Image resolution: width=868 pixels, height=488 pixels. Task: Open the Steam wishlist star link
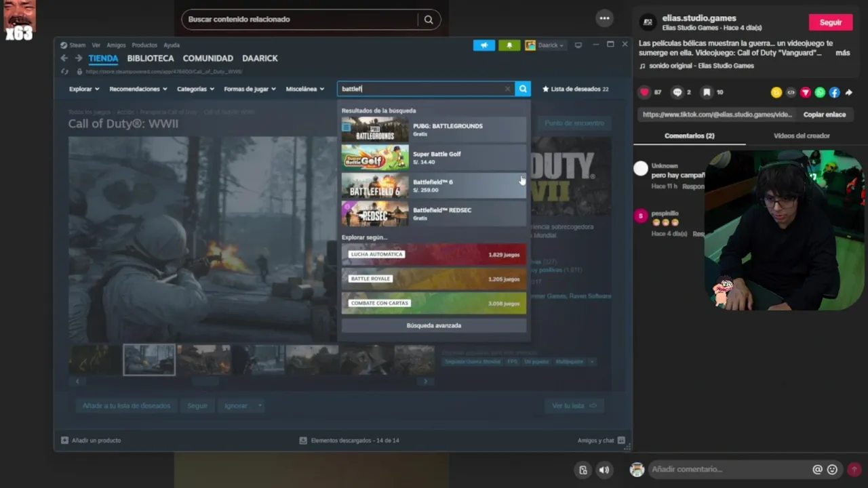pyautogui.click(x=575, y=89)
